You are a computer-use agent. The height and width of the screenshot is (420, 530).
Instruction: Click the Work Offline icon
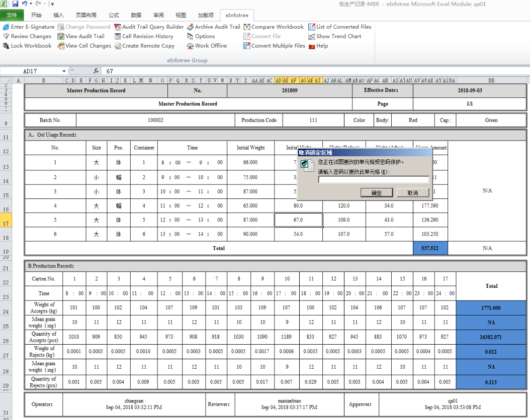[x=191, y=46]
